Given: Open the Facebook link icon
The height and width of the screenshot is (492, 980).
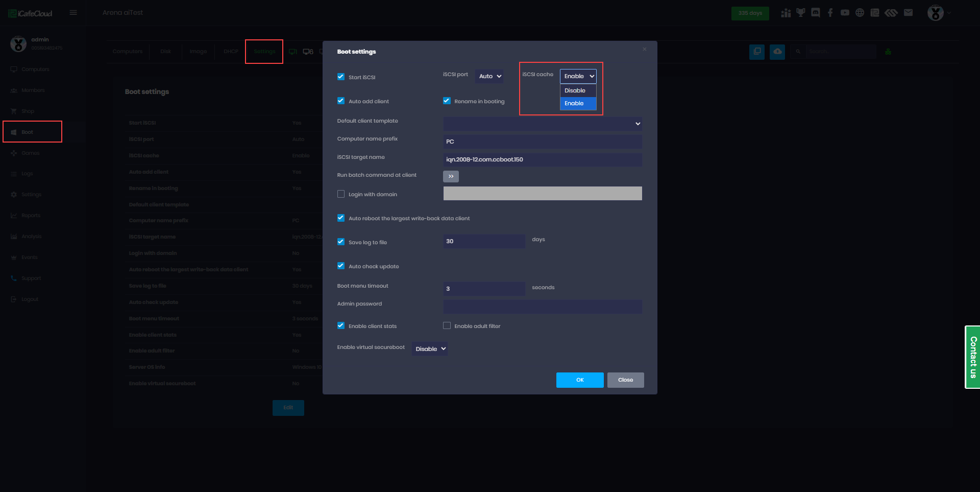Looking at the screenshot, I should 830,13.
